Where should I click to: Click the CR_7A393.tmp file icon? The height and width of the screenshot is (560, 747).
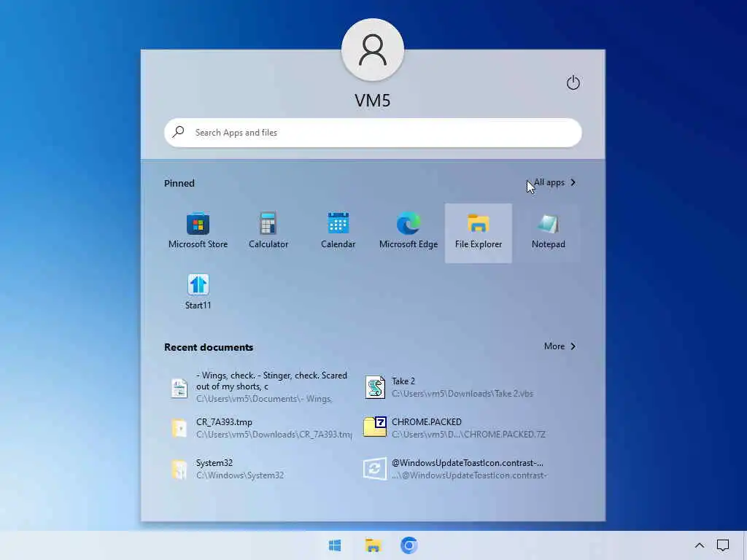point(179,428)
